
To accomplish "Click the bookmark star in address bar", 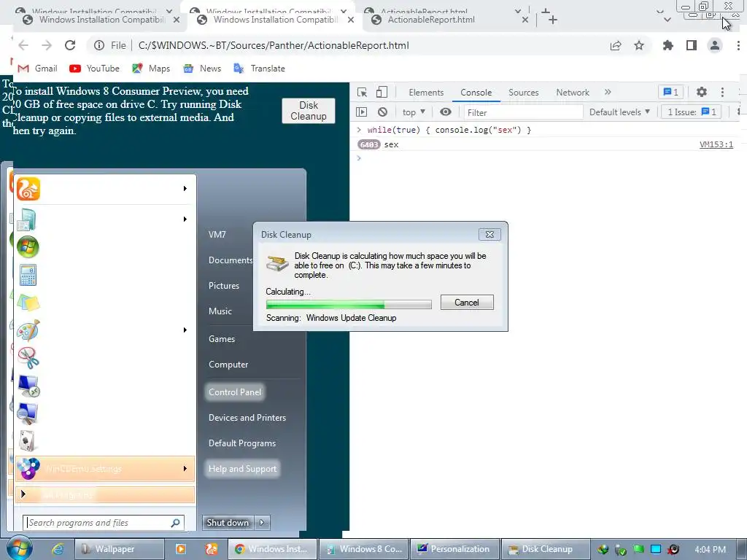I will tap(639, 45).
